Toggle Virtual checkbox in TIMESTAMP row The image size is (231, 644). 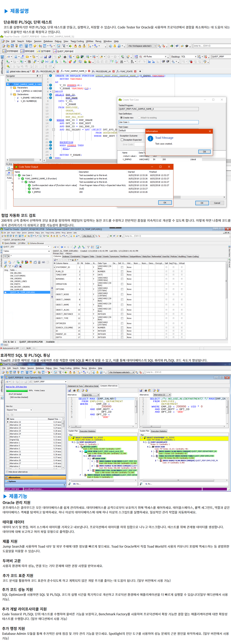click(182, 275)
